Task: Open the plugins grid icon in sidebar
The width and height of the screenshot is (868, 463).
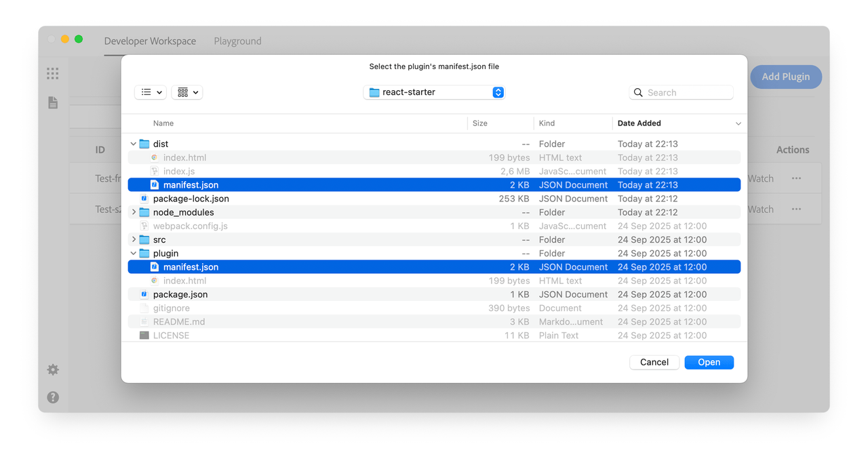Action: click(52, 73)
